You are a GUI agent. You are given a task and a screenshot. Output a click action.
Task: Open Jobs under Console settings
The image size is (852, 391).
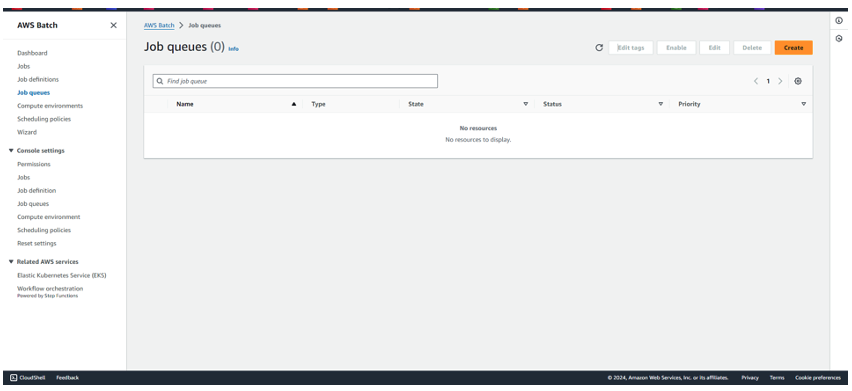[23, 178]
